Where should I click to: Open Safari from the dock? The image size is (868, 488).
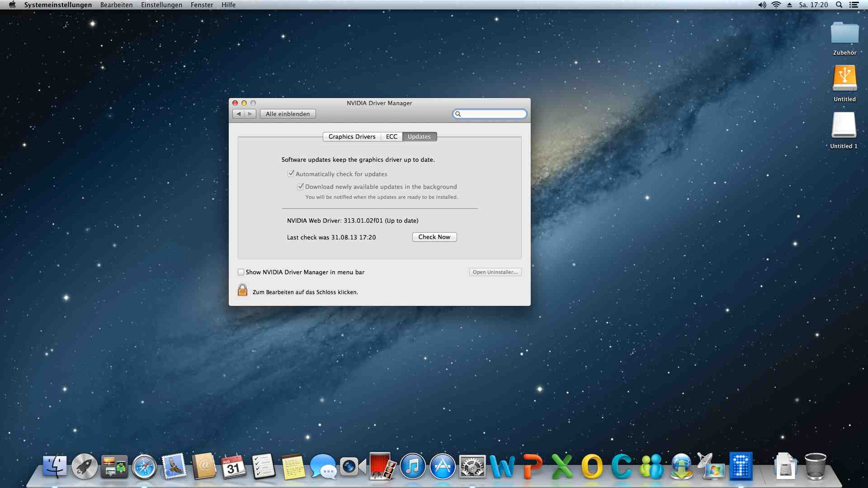pyautogui.click(x=144, y=467)
